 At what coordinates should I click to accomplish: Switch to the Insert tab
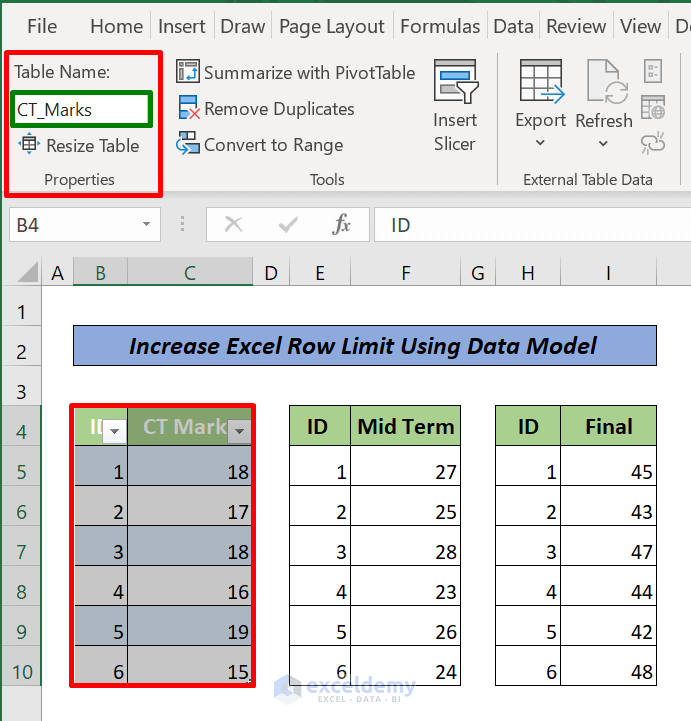[182, 26]
